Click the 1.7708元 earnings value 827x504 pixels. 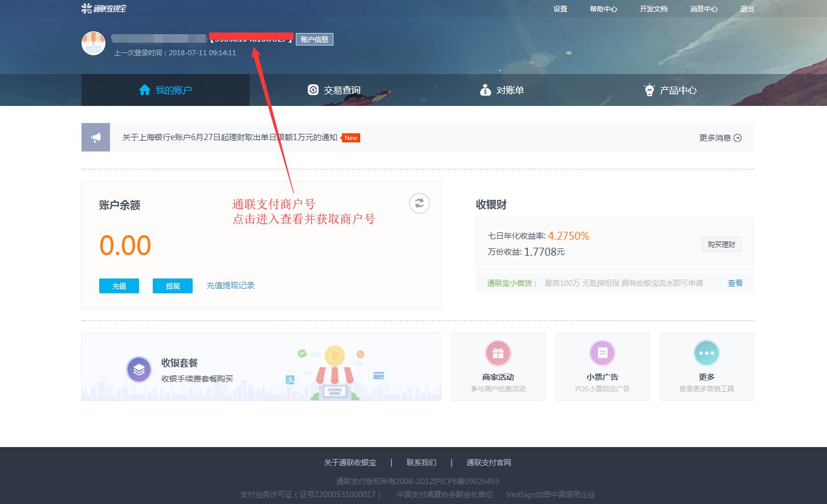544,252
